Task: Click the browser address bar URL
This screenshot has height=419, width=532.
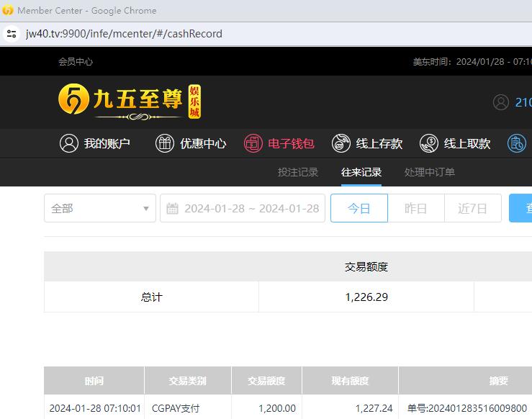Action: point(124,34)
